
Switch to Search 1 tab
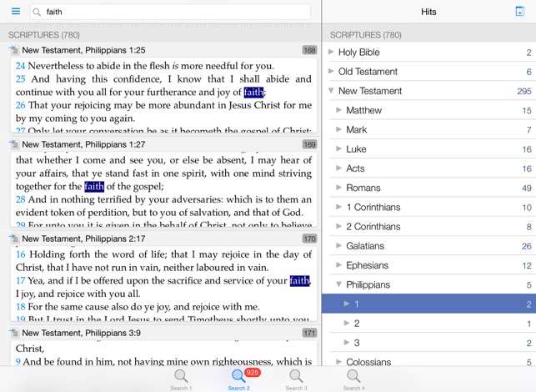181,379
